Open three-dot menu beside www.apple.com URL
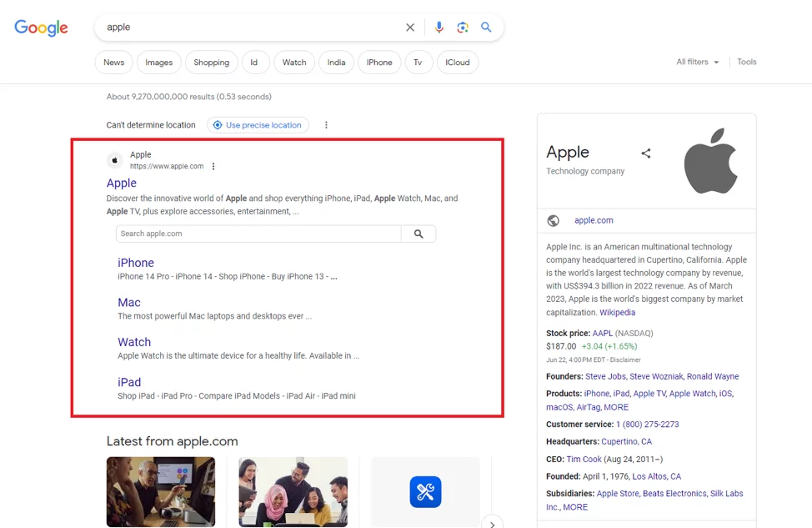Viewport: 812px width, 528px height. 213,166
